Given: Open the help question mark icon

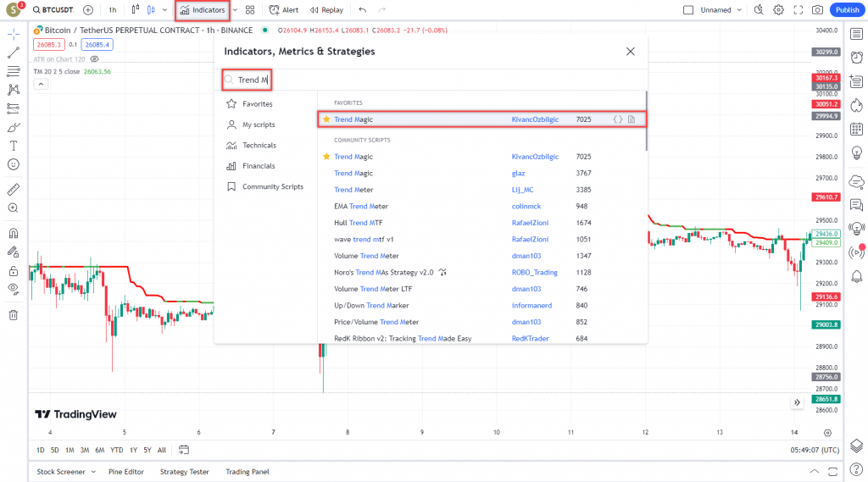Looking at the screenshot, I should [856, 470].
